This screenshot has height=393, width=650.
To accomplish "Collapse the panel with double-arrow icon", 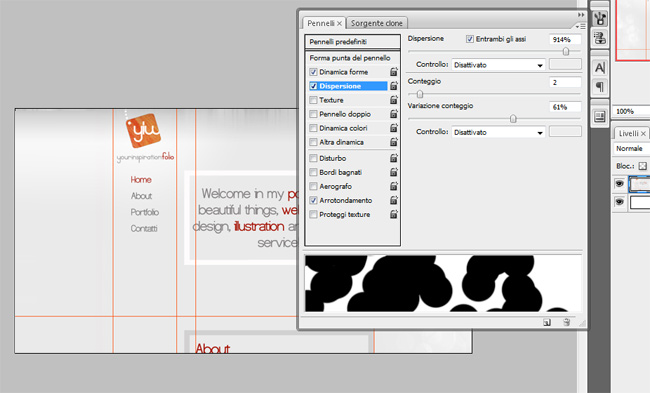I will [x=581, y=15].
